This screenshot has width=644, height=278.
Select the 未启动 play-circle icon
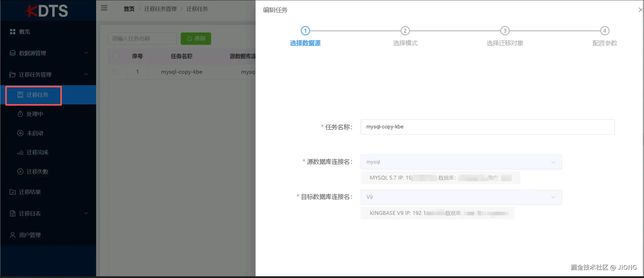[20, 133]
